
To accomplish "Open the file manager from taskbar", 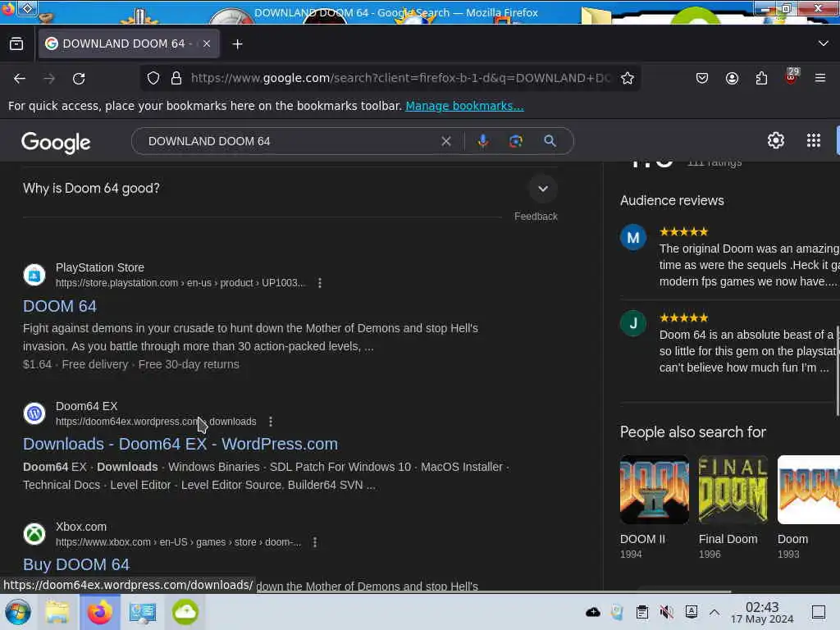I will pyautogui.click(x=57, y=612).
